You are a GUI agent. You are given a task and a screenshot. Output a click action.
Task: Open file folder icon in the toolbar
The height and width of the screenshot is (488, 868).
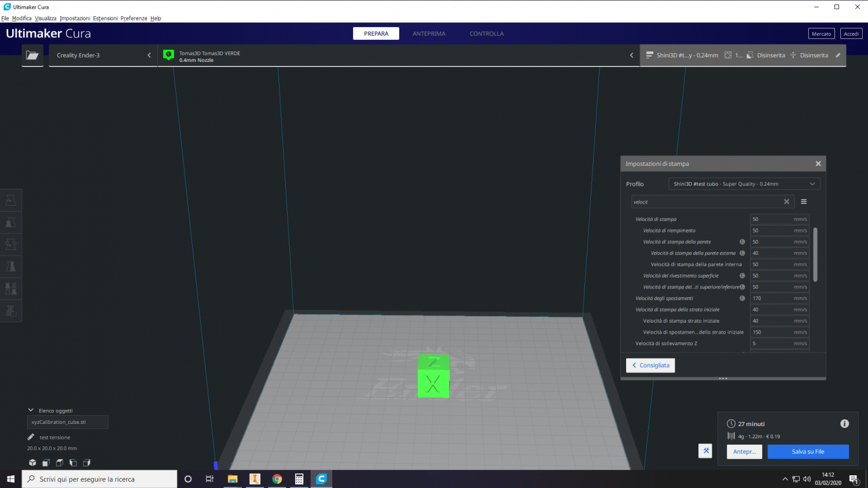pos(32,56)
